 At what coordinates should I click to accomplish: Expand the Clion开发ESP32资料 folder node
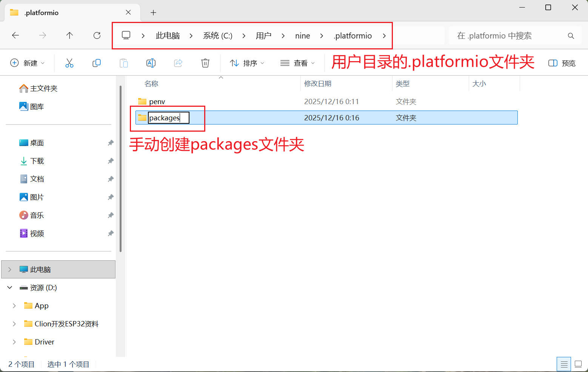[14, 324]
